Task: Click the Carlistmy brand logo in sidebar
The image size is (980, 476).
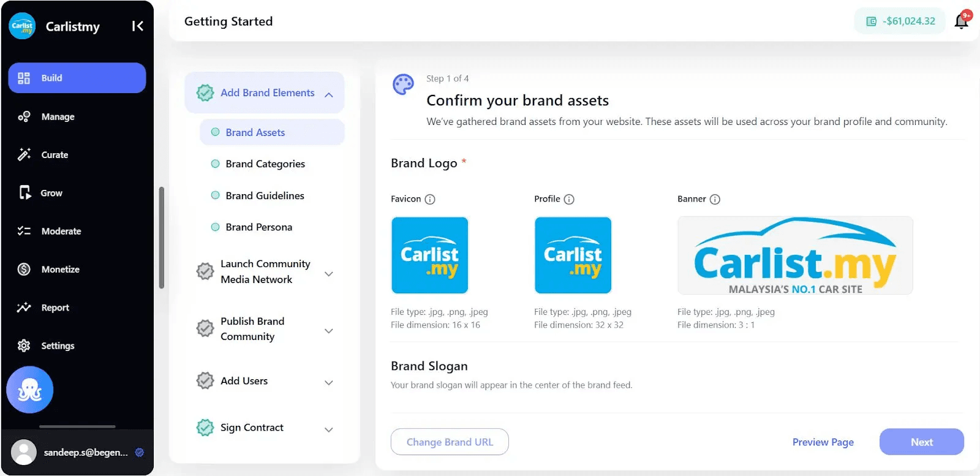Action: click(x=22, y=26)
